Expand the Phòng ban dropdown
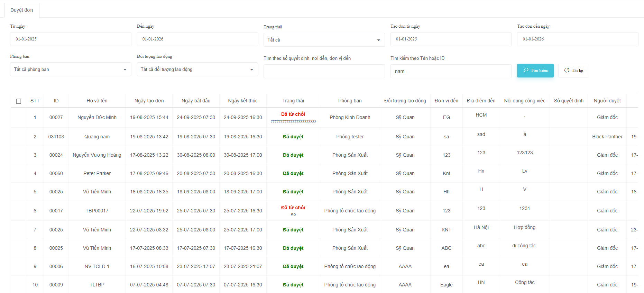 [x=71, y=69]
